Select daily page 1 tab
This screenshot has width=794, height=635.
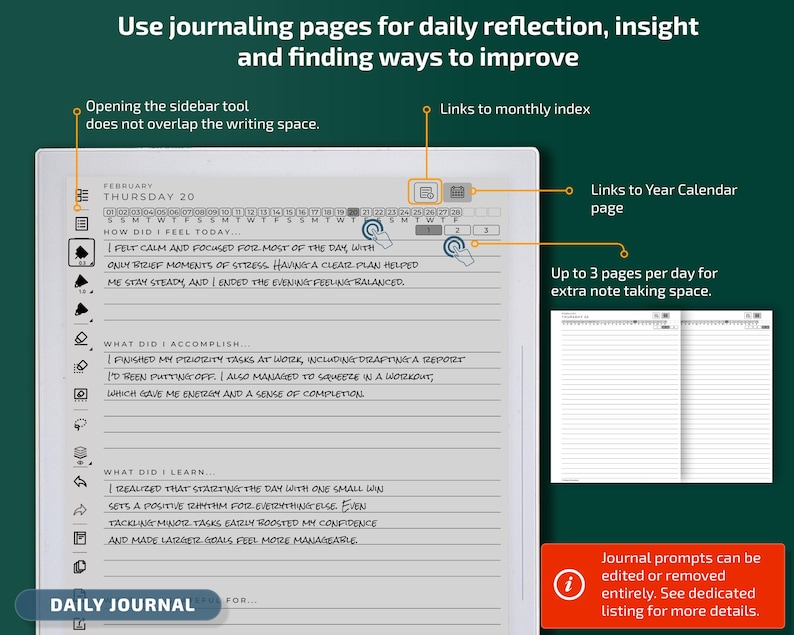[x=428, y=230]
